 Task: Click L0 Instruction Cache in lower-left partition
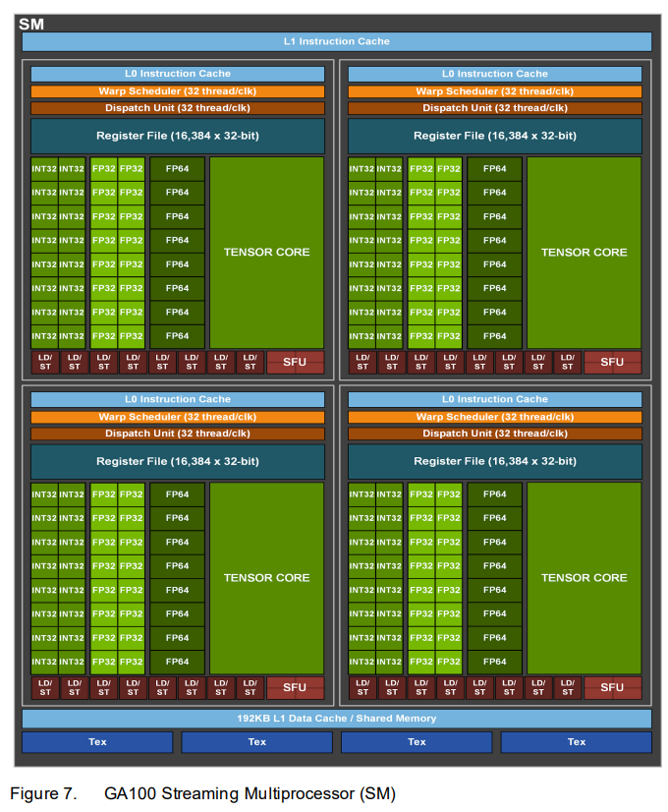(x=178, y=399)
